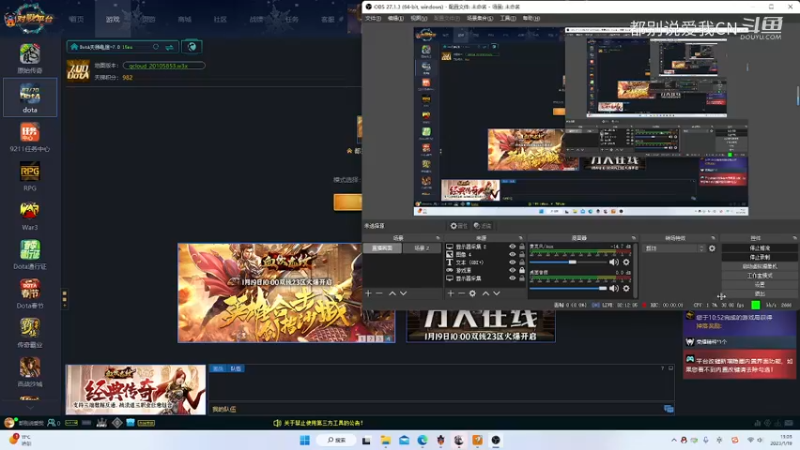Image resolution: width=800 pixels, height=450 pixels.
Task: Expand more games with the sidebar down chevron
Action: click(30, 408)
